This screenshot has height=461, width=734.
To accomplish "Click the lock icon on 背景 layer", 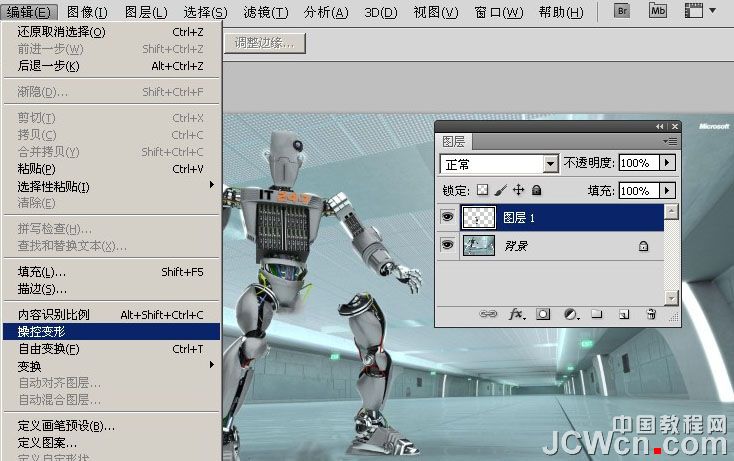I will point(644,246).
